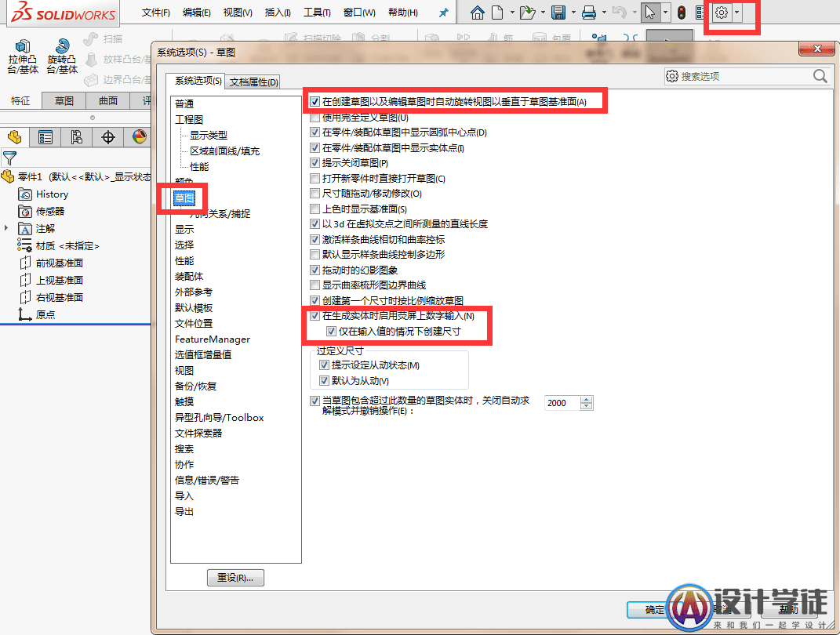Screen dimensions: 840x635
Task: Select Revolved Boss/Base tool (旋转凸台/基体)
Action: coord(62,56)
